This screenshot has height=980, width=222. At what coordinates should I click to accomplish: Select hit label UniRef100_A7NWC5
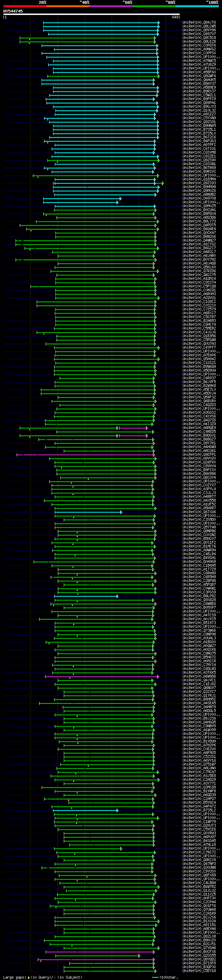(x=199, y=60)
